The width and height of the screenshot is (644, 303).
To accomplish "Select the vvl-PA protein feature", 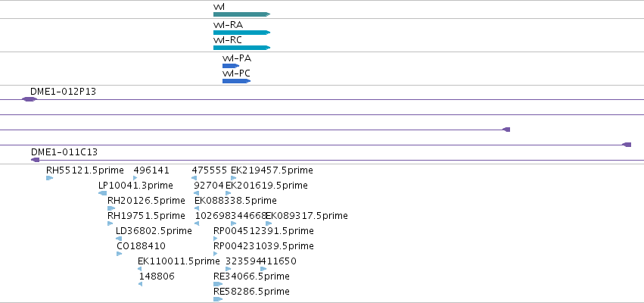I will click(230, 66).
